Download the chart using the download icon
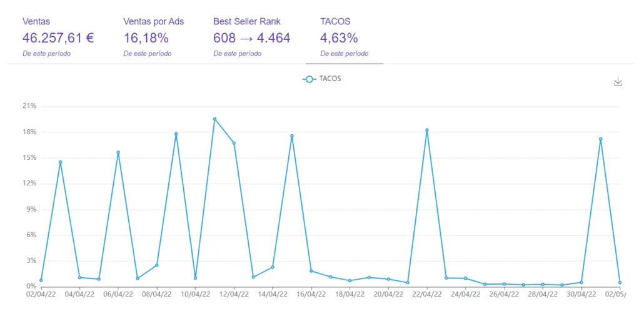Viewport: 644px width, 314px height. click(x=618, y=82)
